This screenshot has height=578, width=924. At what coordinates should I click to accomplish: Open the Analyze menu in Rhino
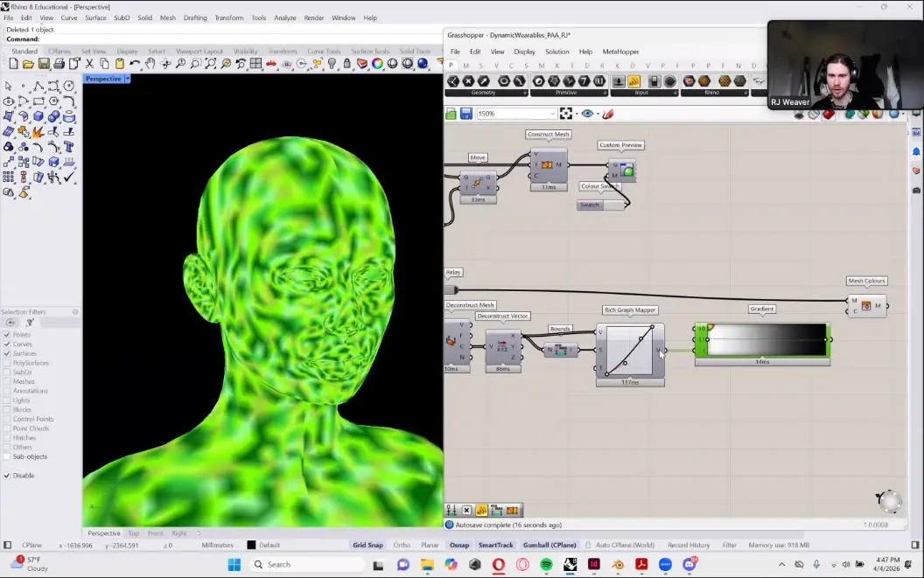point(284,17)
